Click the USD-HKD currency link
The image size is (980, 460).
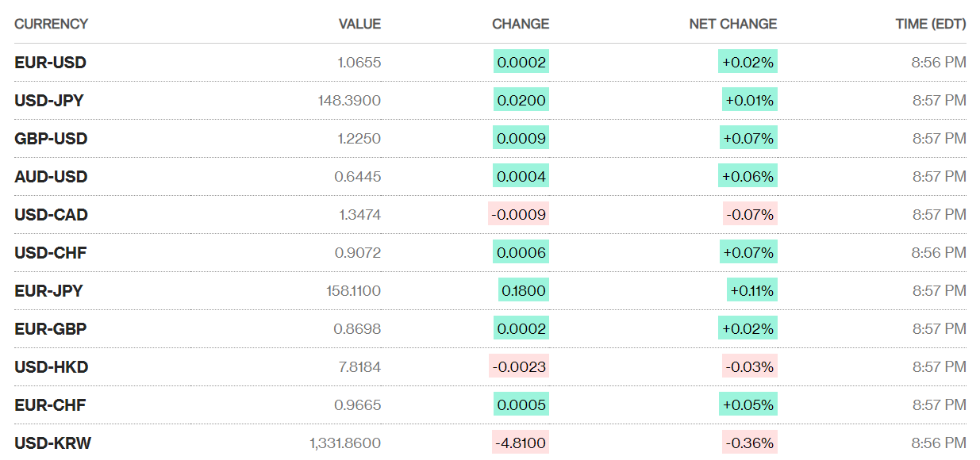(51, 367)
